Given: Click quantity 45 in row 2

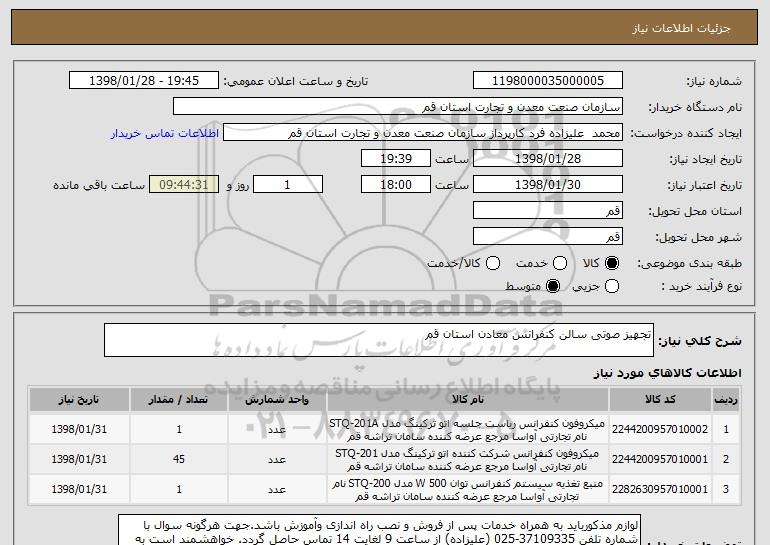Looking at the screenshot, I should pos(179,459).
